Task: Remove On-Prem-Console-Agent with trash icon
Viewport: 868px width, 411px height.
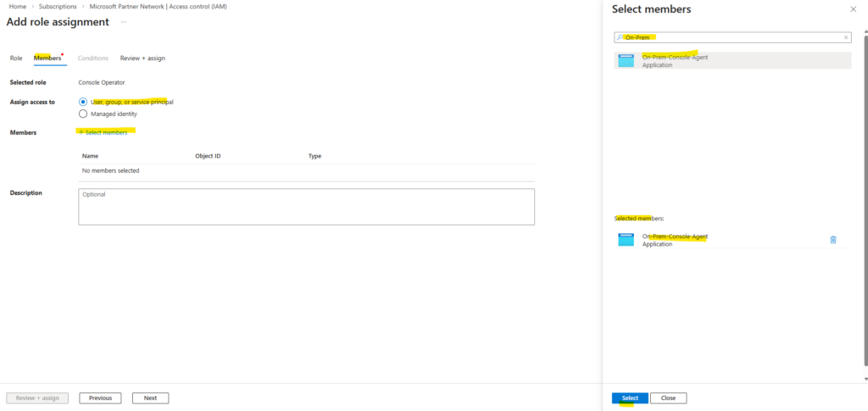Action: point(832,240)
